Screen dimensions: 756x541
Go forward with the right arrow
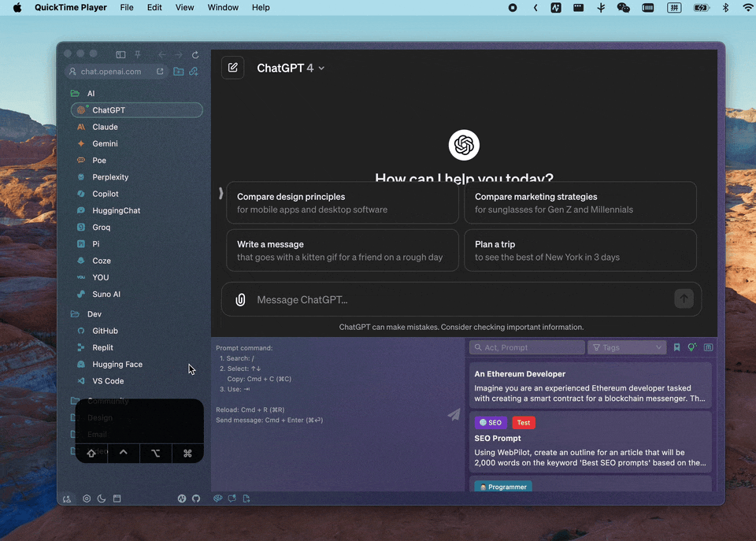coord(179,54)
